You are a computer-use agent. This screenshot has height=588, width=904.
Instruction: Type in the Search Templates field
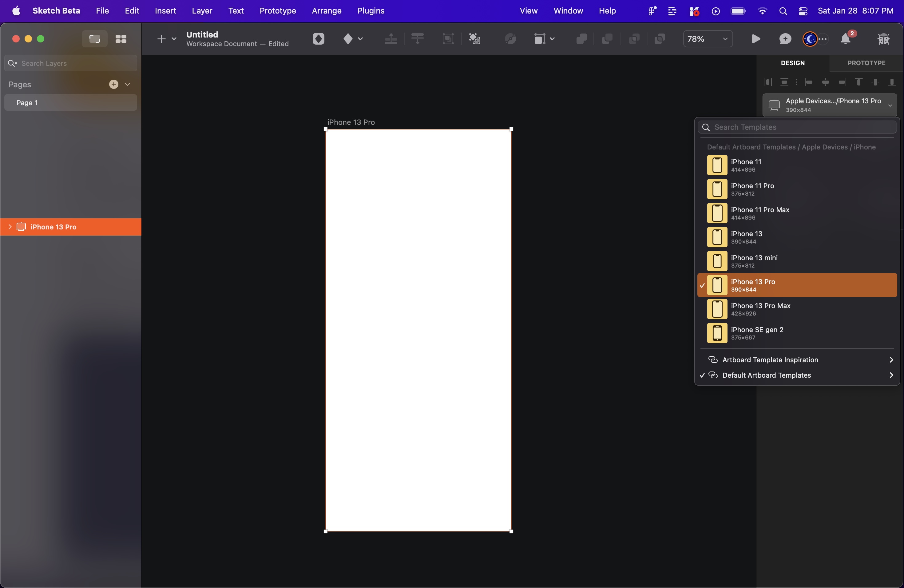797,127
